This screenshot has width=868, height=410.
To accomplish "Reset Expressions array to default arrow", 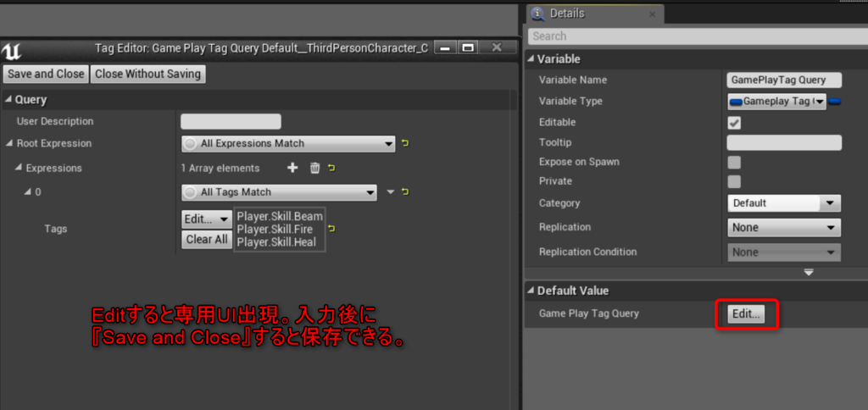I will [331, 168].
